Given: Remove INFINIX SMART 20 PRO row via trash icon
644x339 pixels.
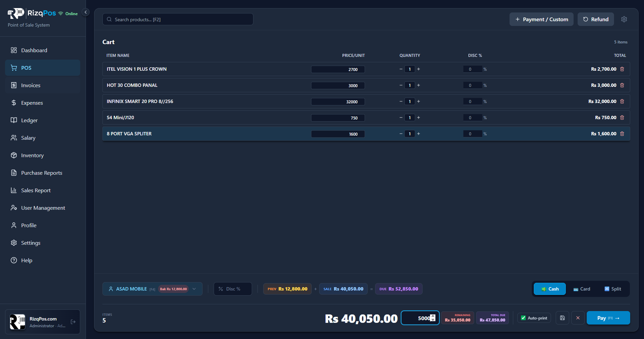Looking at the screenshot, I should (622, 101).
